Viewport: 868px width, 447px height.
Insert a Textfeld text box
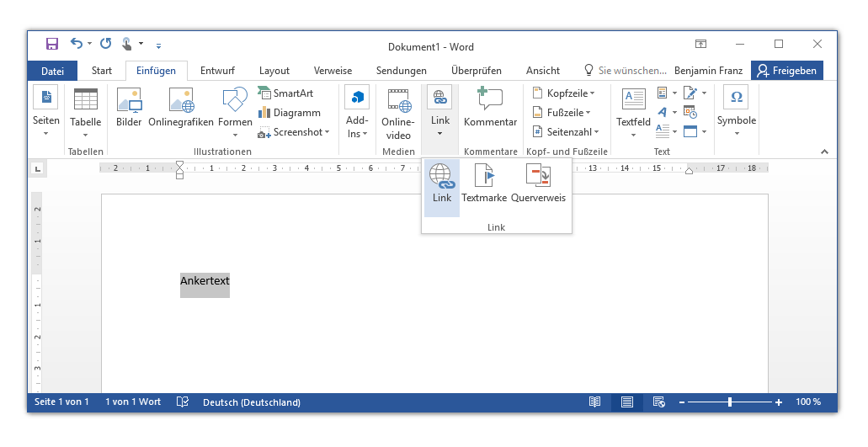pos(633,113)
